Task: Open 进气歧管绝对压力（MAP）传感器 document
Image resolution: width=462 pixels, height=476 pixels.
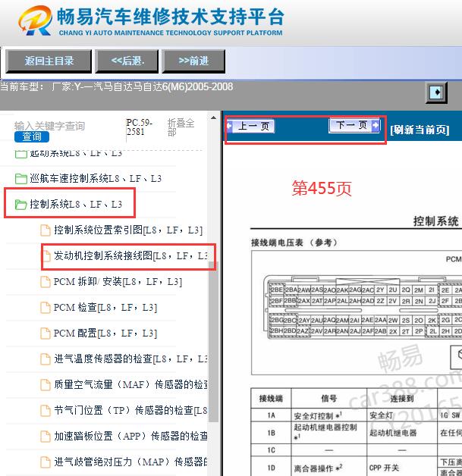Action: coord(130,462)
